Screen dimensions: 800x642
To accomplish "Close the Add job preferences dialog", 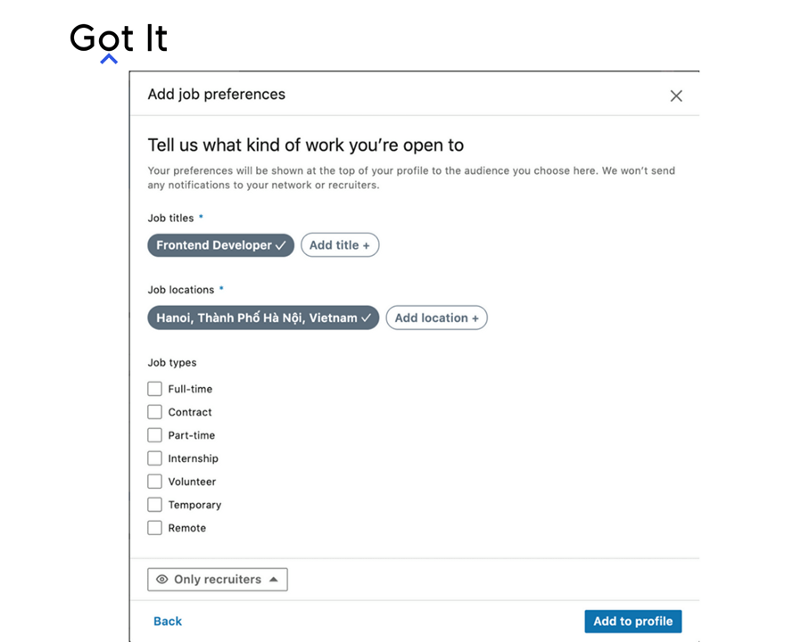I will [x=676, y=96].
